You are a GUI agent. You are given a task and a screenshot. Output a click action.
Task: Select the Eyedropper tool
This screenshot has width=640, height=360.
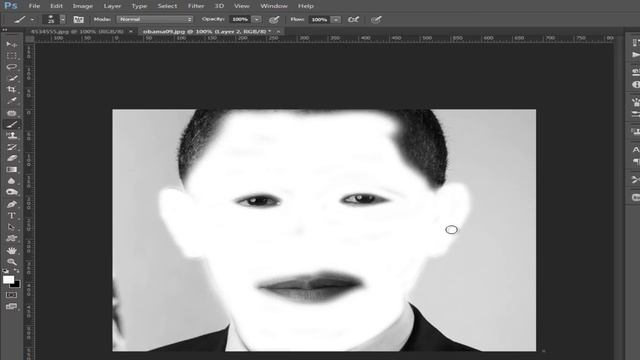coord(11,100)
